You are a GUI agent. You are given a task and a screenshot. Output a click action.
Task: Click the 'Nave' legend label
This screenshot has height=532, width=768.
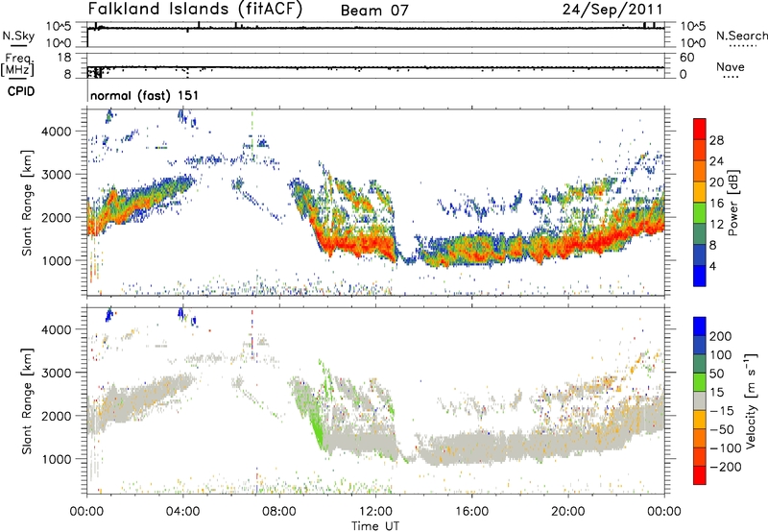click(731, 67)
